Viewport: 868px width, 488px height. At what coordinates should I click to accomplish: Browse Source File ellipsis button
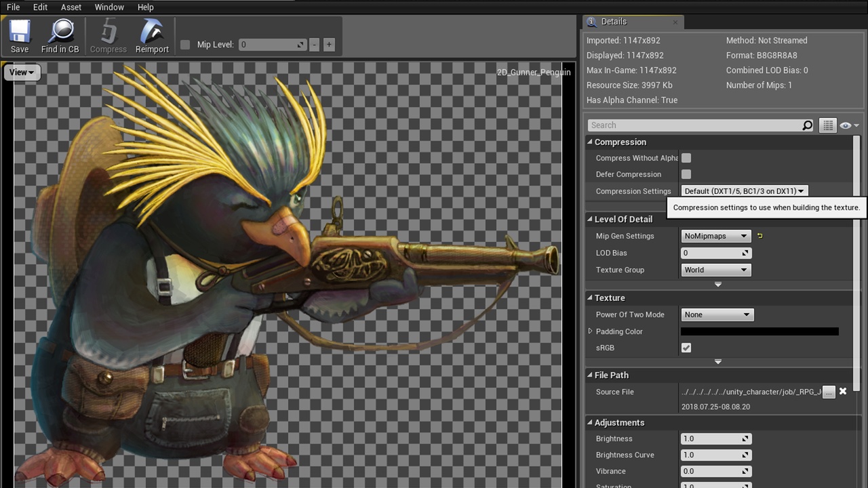829,392
